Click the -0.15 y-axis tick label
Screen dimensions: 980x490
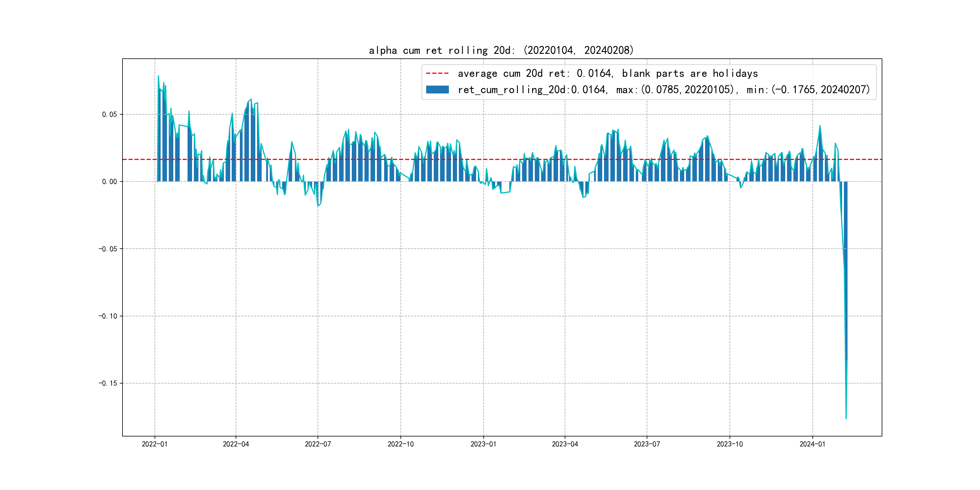(108, 383)
